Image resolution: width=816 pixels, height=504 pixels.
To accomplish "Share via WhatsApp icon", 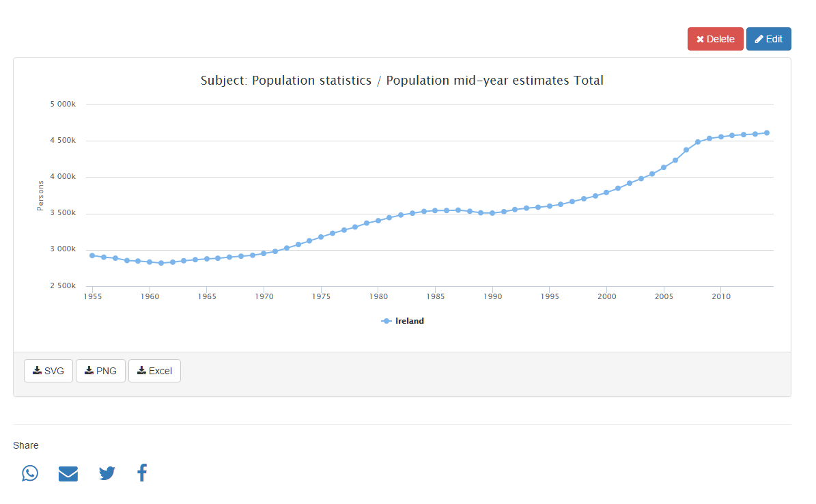I will pos(30,473).
